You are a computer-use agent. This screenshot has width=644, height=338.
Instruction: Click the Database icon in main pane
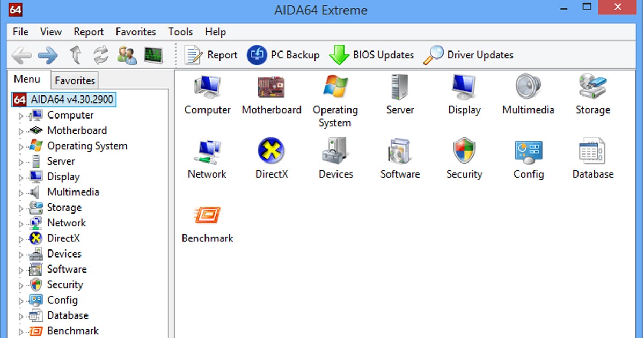point(592,151)
